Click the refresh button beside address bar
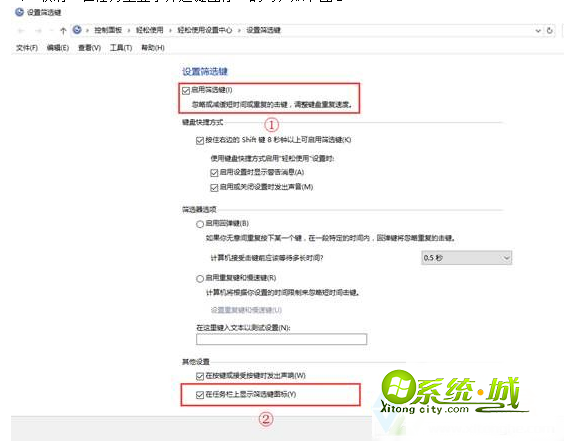This screenshot has height=441, width=564. [x=550, y=31]
